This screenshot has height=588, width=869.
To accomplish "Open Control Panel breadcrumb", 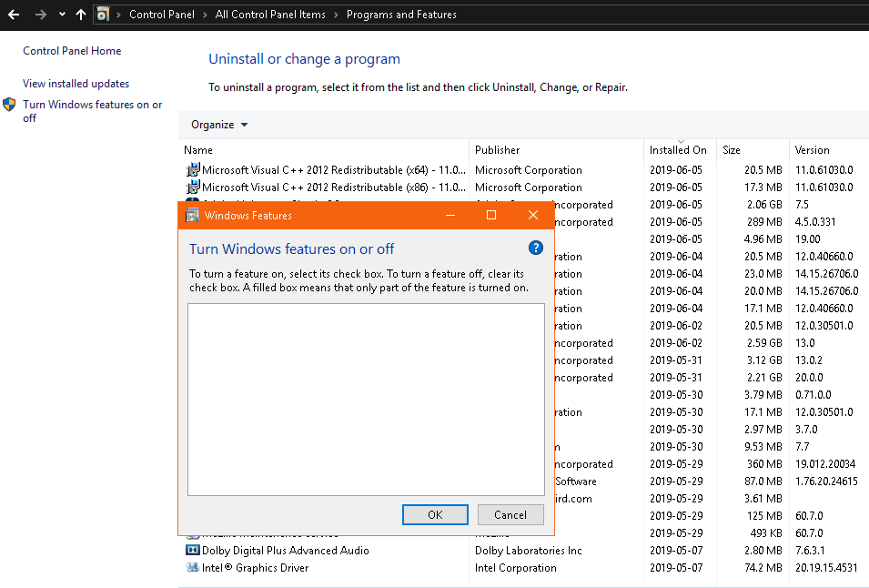I will point(161,15).
